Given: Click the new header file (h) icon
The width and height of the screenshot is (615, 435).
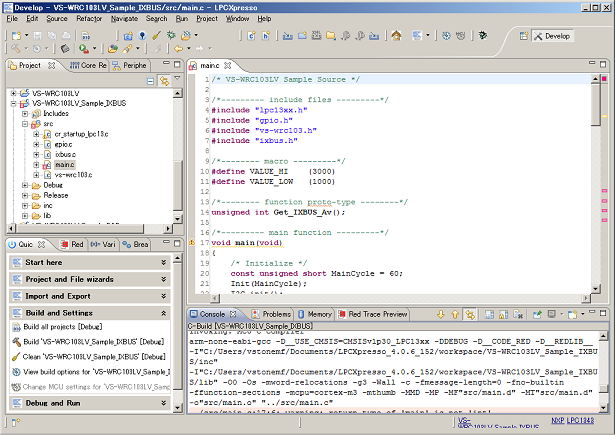Looking at the screenshot, I should [266, 36].
